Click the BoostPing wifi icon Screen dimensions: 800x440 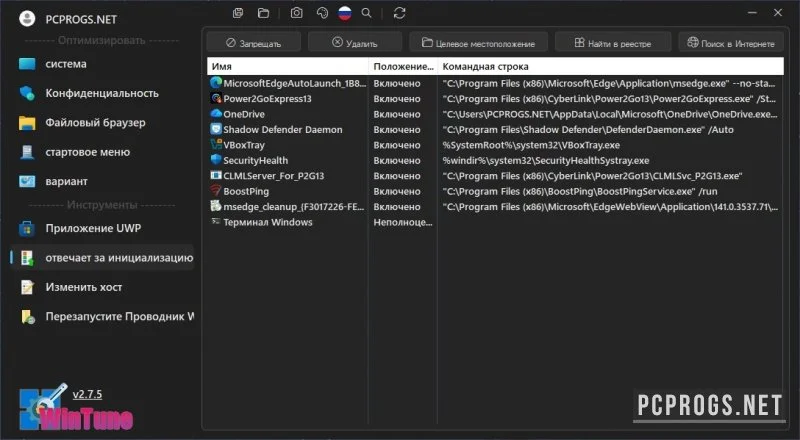tap(216, 191)
